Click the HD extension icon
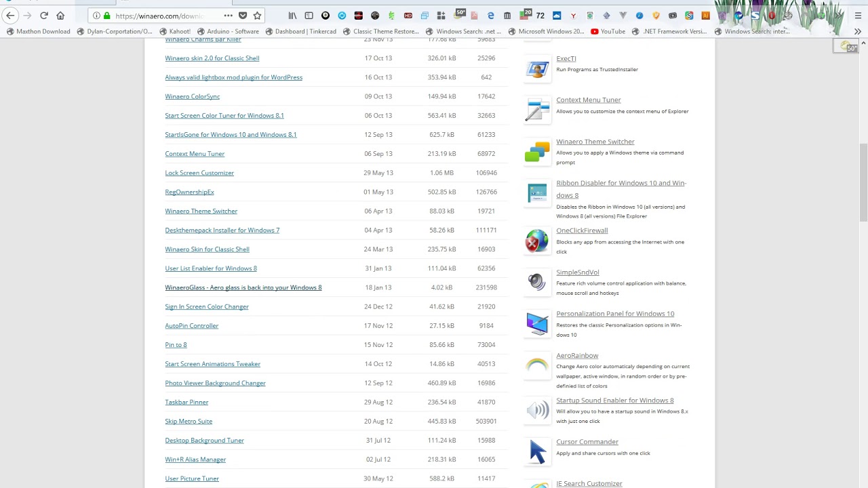The image size is (868, 488). [x=408, y=16]
